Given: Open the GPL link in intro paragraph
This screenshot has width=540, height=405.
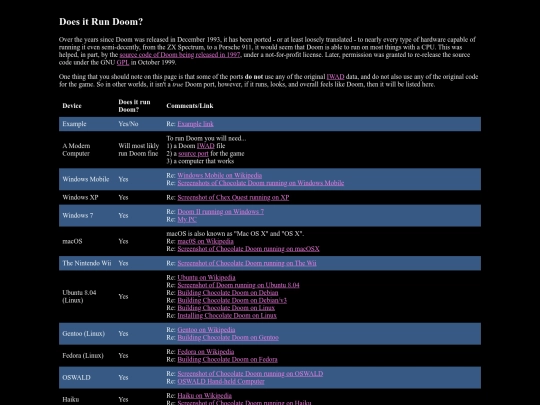Looking at the screenshot, I should coord(123,62).
